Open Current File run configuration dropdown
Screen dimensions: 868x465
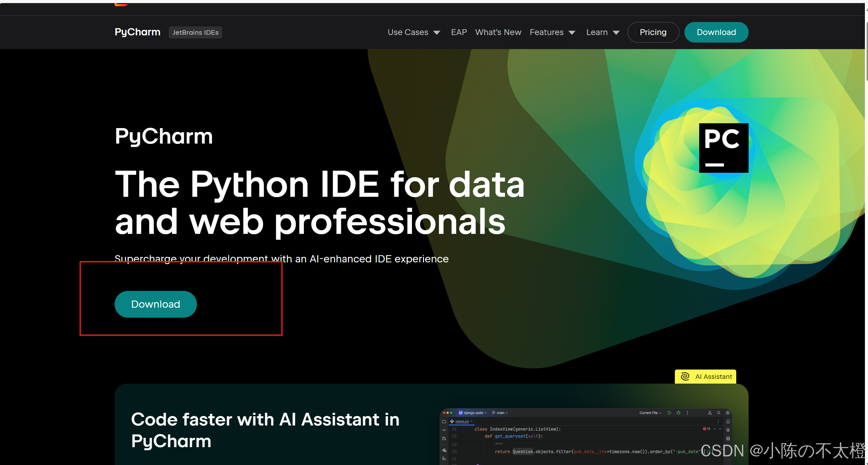[650, 413]
